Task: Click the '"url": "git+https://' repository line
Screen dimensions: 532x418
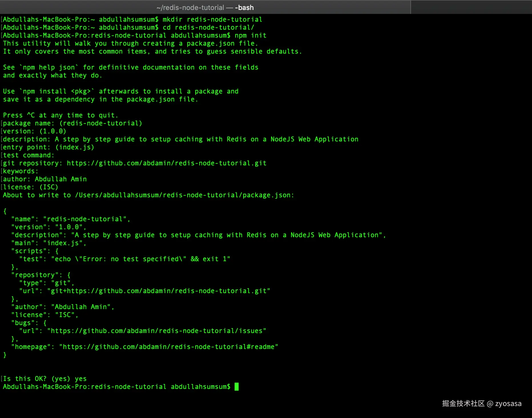Action: [144, 291]
